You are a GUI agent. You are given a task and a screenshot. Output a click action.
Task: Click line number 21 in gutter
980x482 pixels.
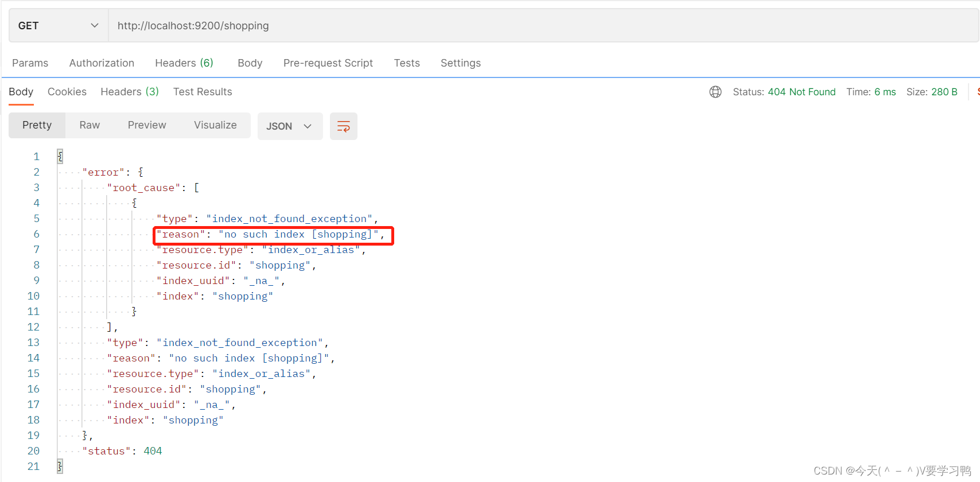(33, 467)
